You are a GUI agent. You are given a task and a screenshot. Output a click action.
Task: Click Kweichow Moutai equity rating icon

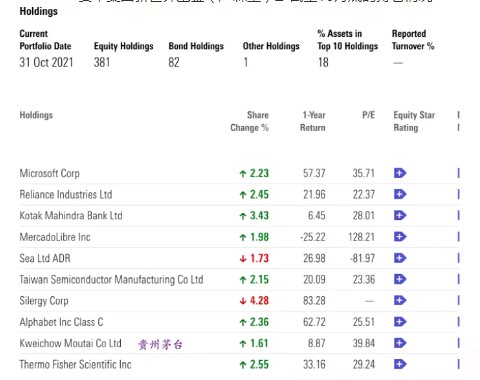(x=400, y=343)
